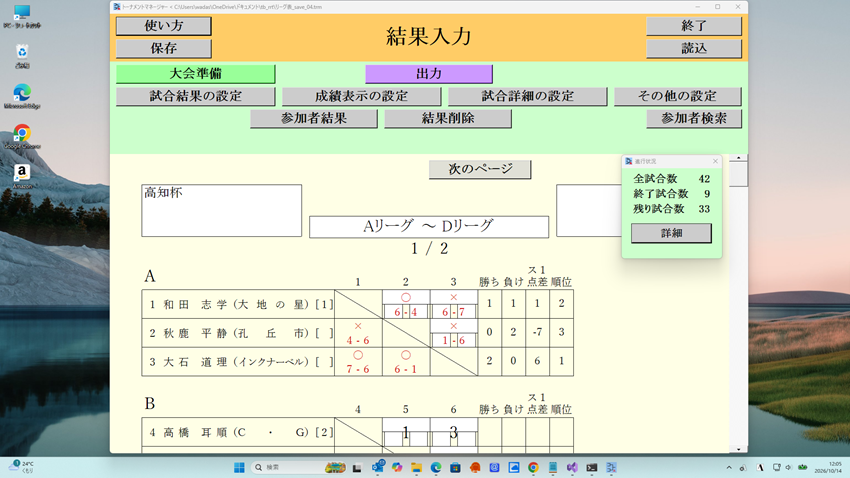The height and width of the screenshot is (478, 850).
Task: Open File Explorer from the taskbar
Action: pyautogui.click(x=416, y=467)
